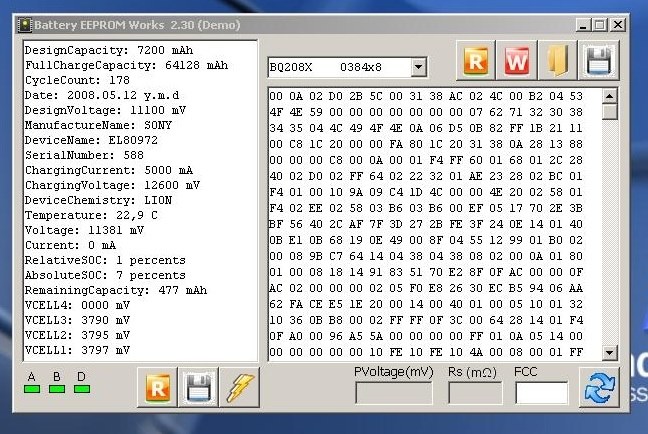Click hex row starting 'AC 02 00 00'
This screenshot has width=648, height=434.
coord(426,288)
